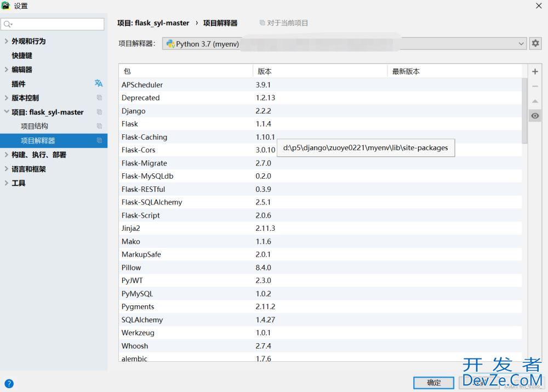548x392 pixels.
Task: Select the Flask 1.1.4 package row
Action: 321,124
